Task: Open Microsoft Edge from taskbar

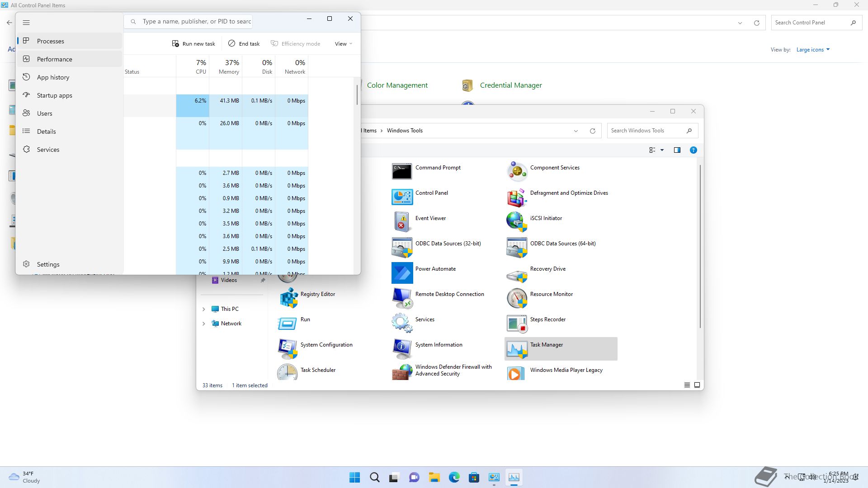Action: point(454,477)
